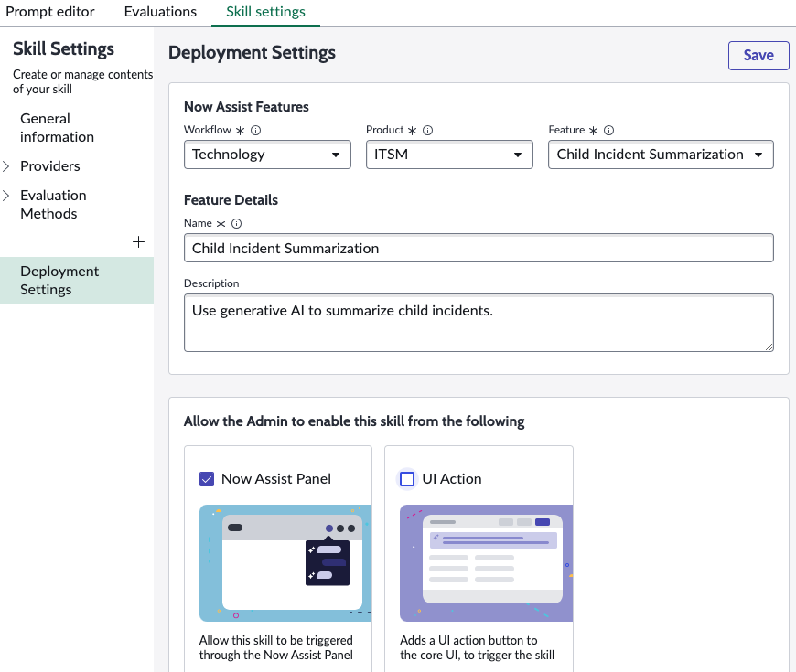
Task: Click 'Allow this skill to be triggered' description
Action: pos(275,647)
